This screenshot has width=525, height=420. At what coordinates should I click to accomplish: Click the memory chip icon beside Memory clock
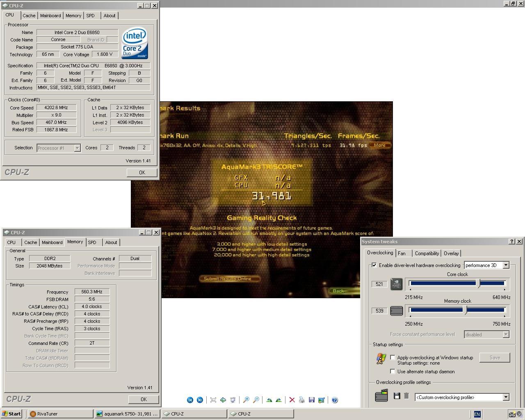click(396, 311)
